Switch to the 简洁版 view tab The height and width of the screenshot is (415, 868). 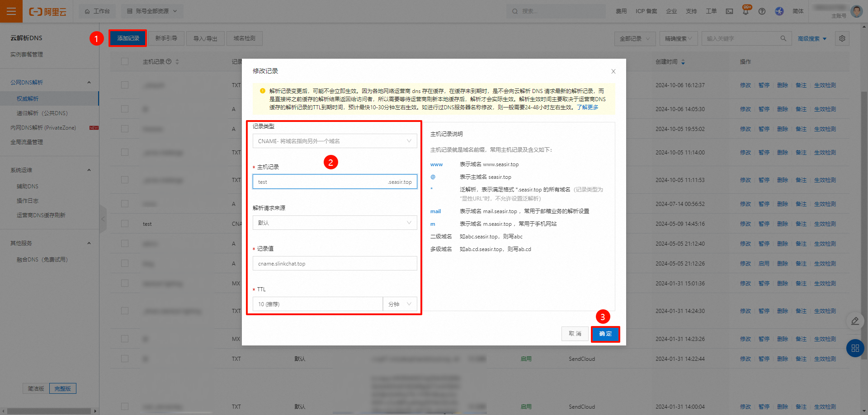tap(36, 388)
